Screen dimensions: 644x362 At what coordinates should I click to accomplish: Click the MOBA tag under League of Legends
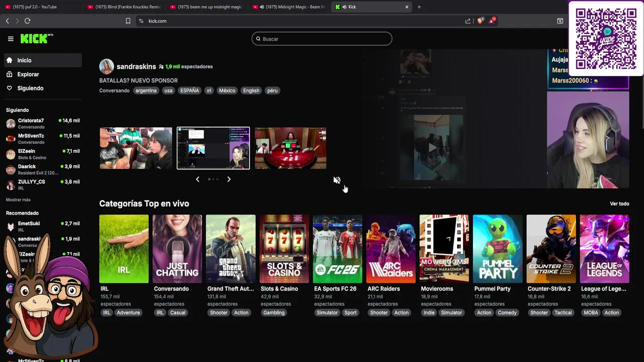pos(591,313)
